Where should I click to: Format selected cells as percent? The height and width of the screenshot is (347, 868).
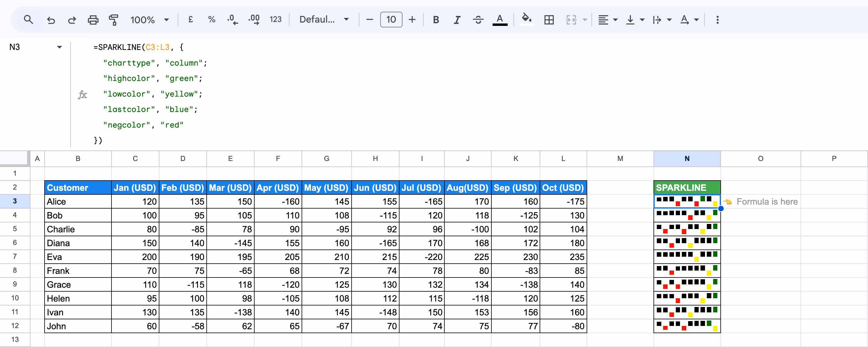[x=212, y=20]
